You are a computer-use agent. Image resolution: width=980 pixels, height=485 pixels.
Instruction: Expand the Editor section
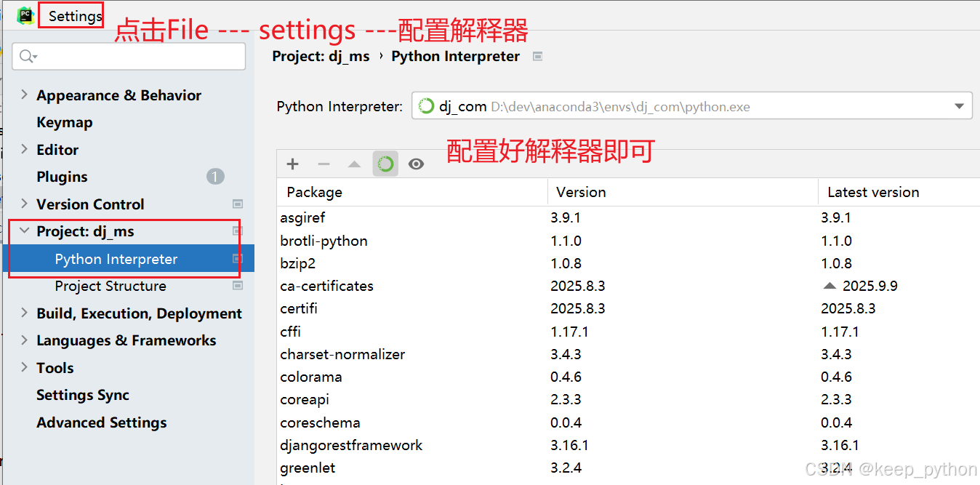click(x=24, y=149)
